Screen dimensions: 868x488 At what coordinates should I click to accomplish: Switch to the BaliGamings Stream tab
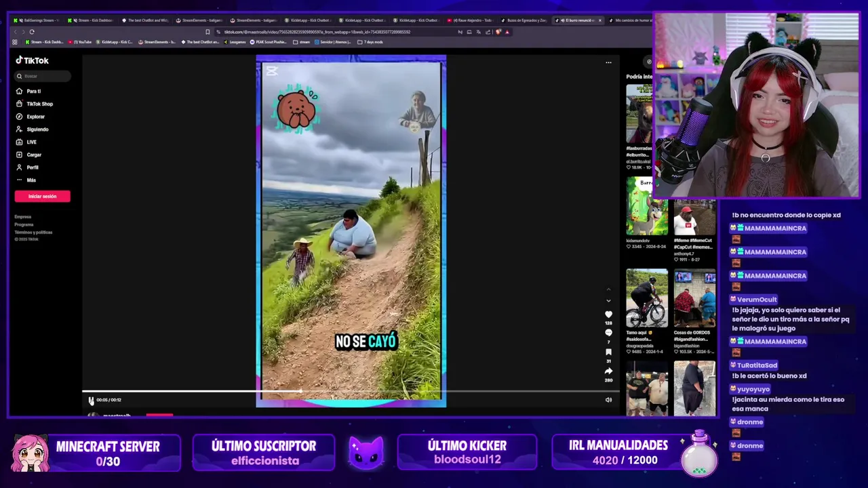36,20
